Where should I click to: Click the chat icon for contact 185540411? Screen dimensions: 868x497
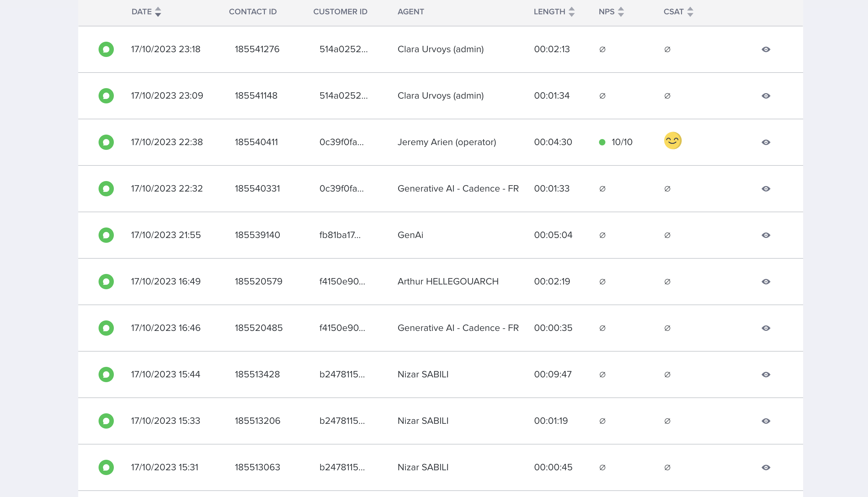106,142
